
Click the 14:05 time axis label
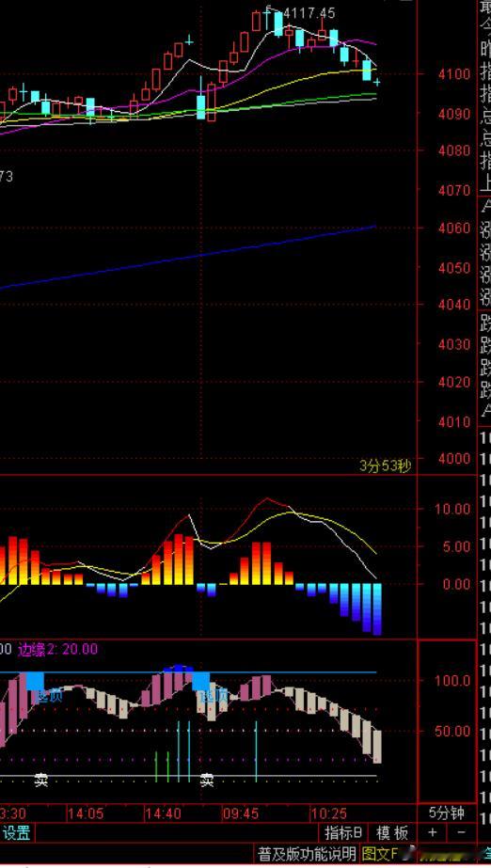click(x=86, y=813)
